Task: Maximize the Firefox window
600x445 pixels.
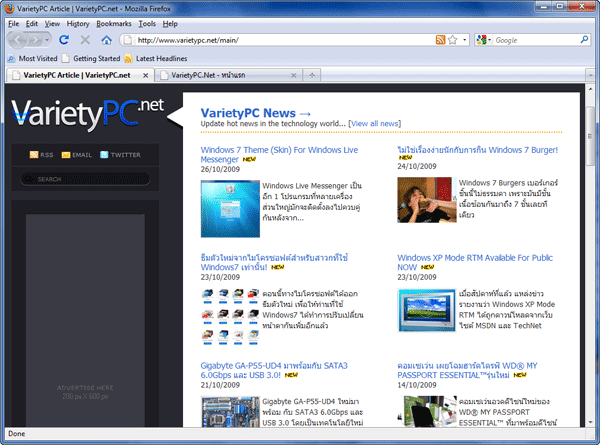Action: click(560, 6)
